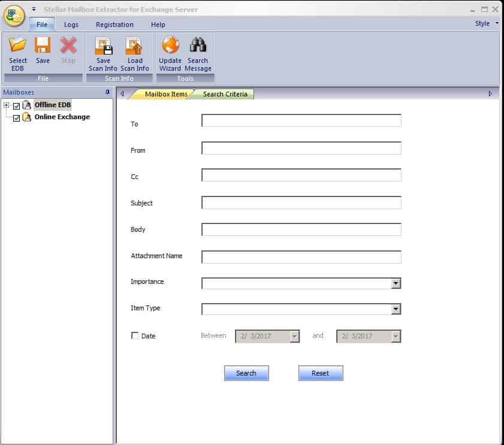Enable the Date filter checkbox
Screen dimensions: 504x445
(x=135, y=335)
